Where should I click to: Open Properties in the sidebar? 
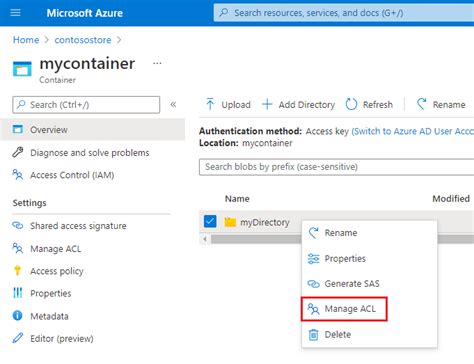(51, 293)
